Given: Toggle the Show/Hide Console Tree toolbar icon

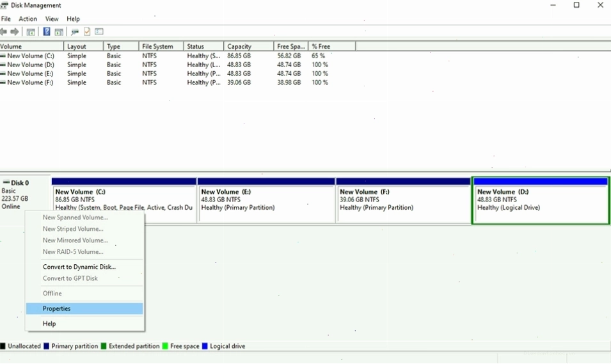Looking at the screenshot, I should pyautogui.click(x=31, y=32).
